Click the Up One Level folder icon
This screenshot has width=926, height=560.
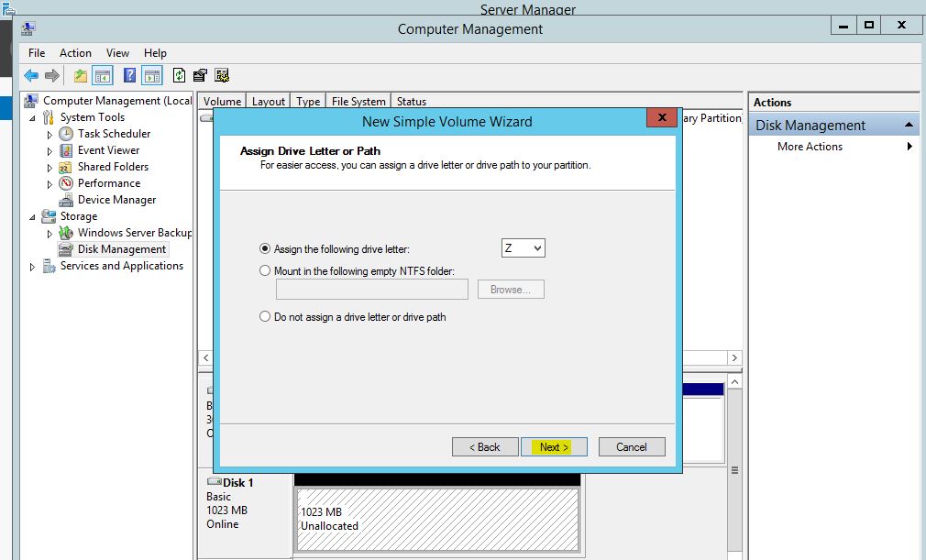[81, 76]
